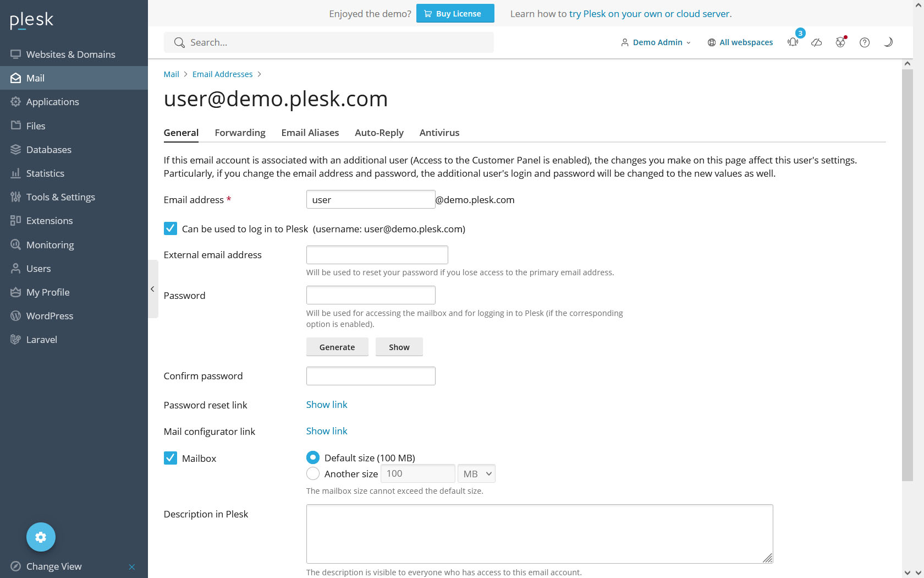Collapse the left sidebar with the arrow
Viewport: 924px width, 578px height.
tap(152, 289)
